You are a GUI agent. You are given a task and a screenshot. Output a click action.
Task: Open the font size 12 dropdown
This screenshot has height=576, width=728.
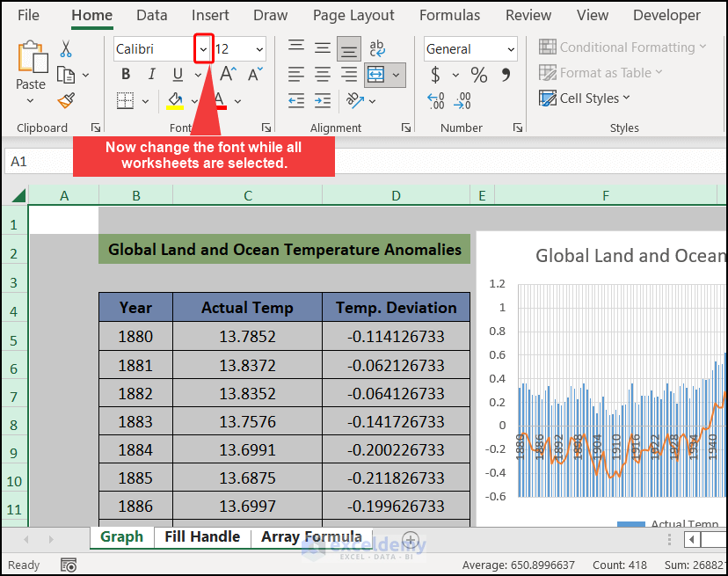click(258, 49)
